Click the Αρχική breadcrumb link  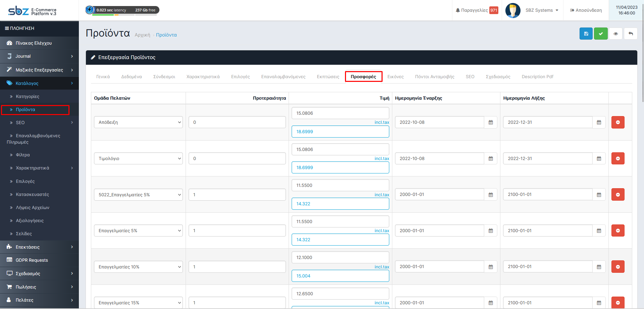point(142,35)
